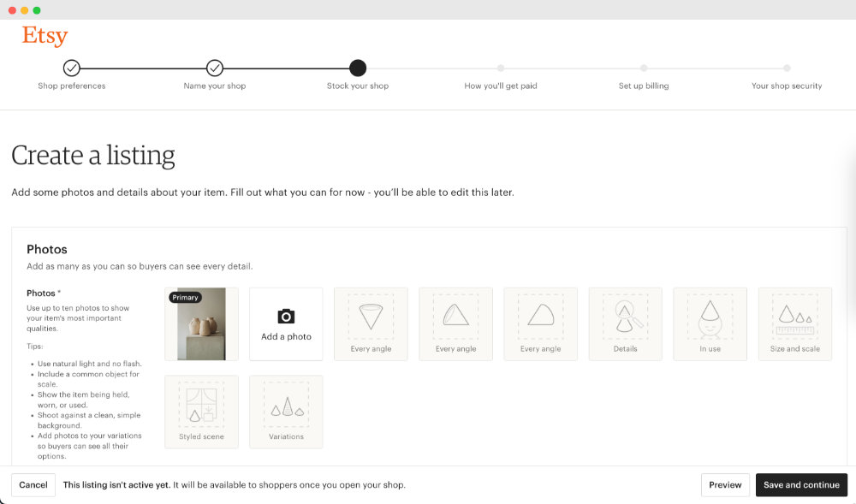Screen dimensions: 856x504
Task: Click the Etsy logo
Action: 44,35
